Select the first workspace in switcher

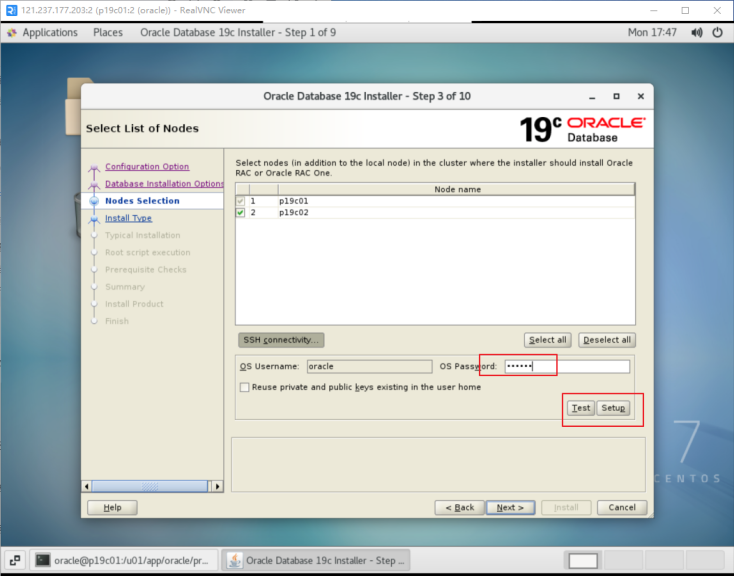pos(583,560)
